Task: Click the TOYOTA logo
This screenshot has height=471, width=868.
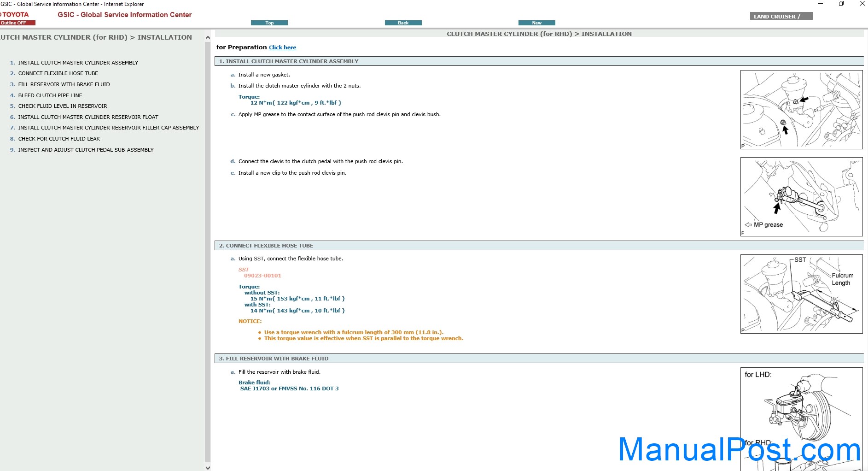Action: coord(15,15)
